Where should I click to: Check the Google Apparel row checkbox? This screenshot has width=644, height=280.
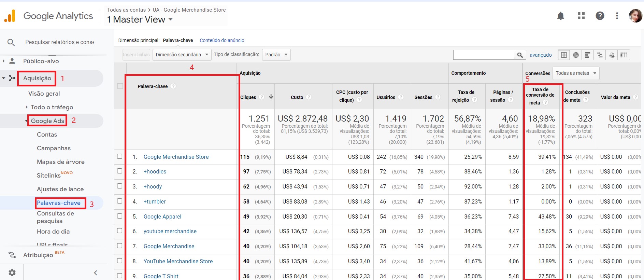click(x=119, y=216)
